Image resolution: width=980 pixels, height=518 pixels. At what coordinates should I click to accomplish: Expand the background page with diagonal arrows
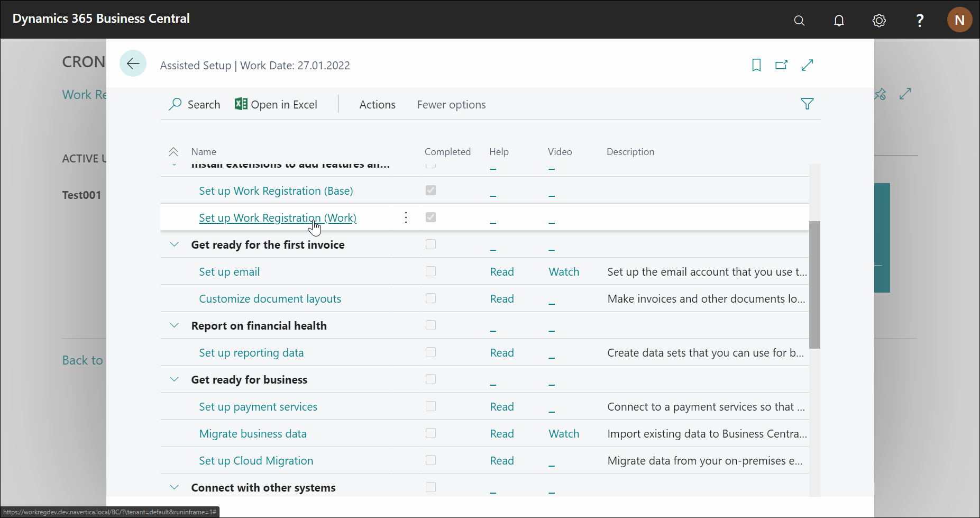pos(905,94)
